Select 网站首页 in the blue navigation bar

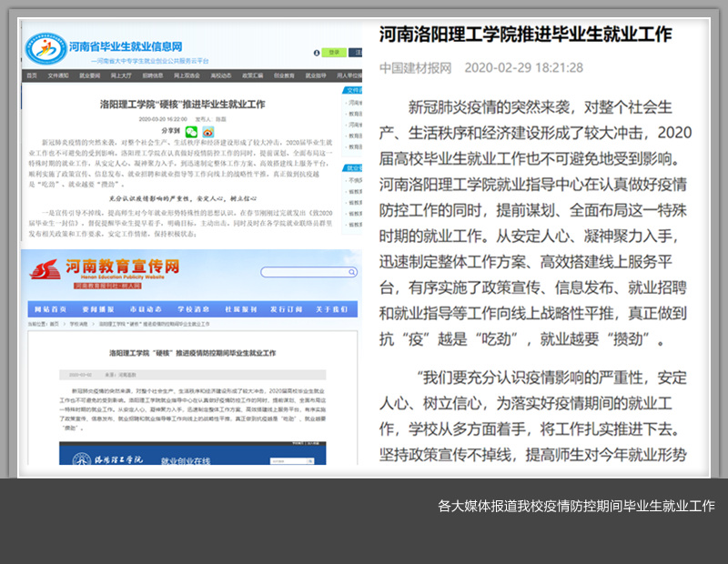pyautogui.click(x=49, y=308)
